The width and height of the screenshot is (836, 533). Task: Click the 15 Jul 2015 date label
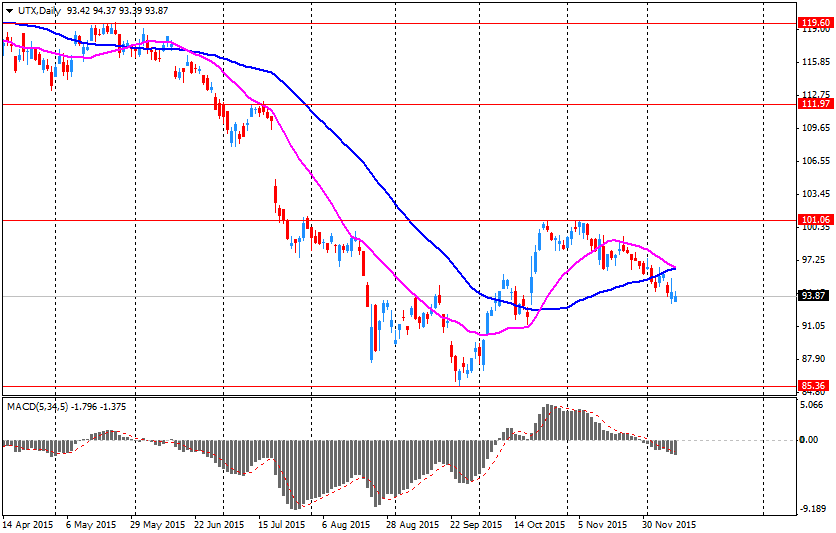[x=282, y=525]
